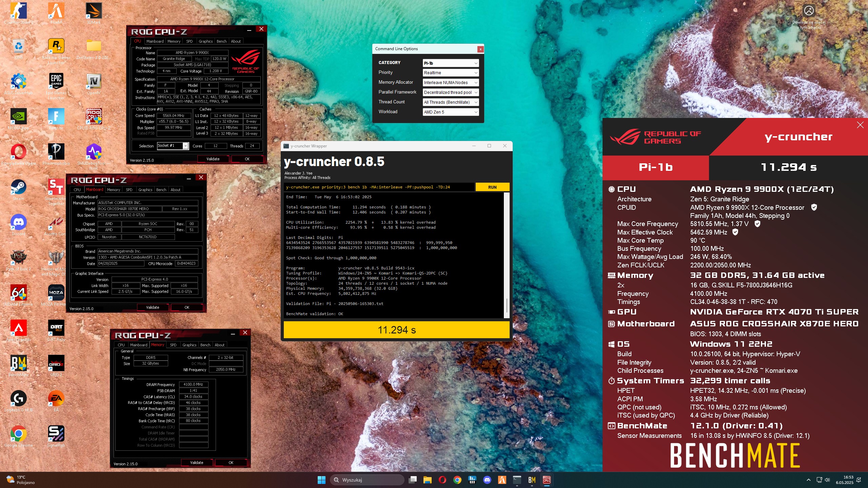Click y-cruncher command line field
868x488 pixels.
point(379,187)
